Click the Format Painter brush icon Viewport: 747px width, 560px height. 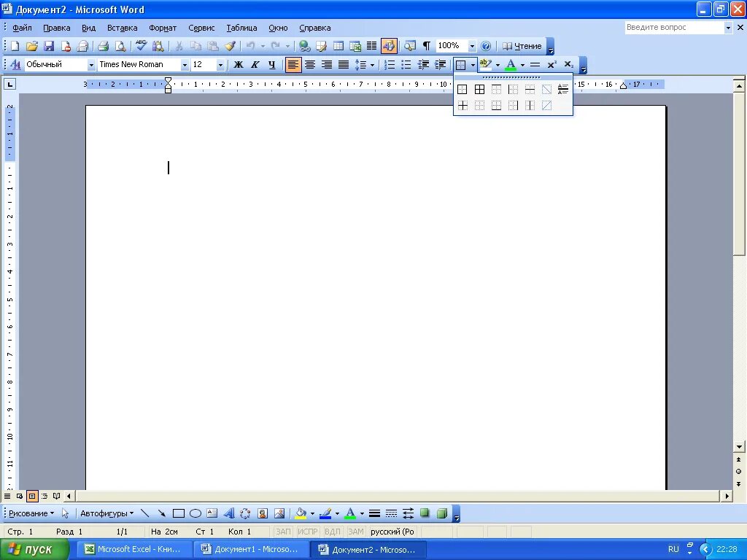[x=231, y=46]
